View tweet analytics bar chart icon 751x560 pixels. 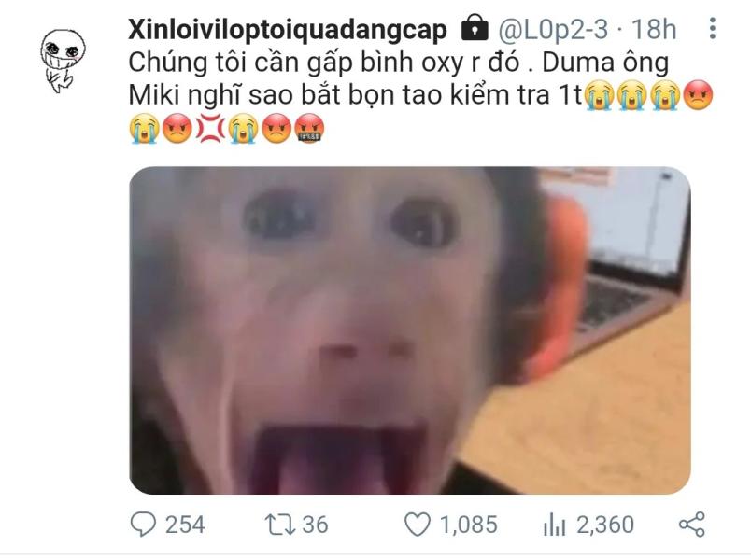point(555,525)
